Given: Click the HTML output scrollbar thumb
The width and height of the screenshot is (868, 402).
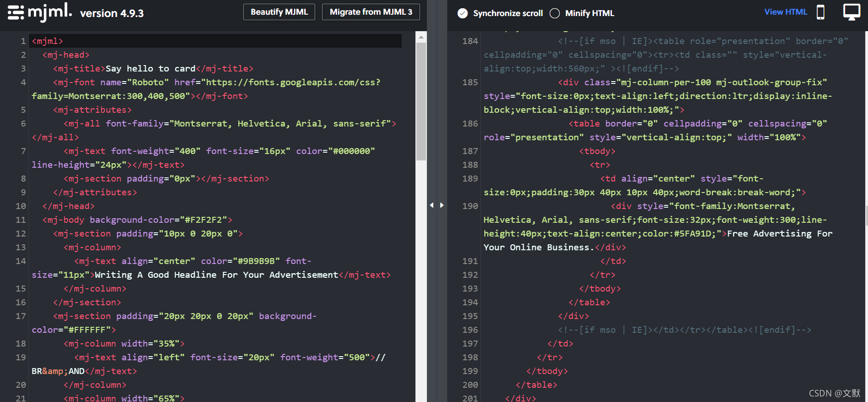Looking at the screenshot, I should pos(866,215).
